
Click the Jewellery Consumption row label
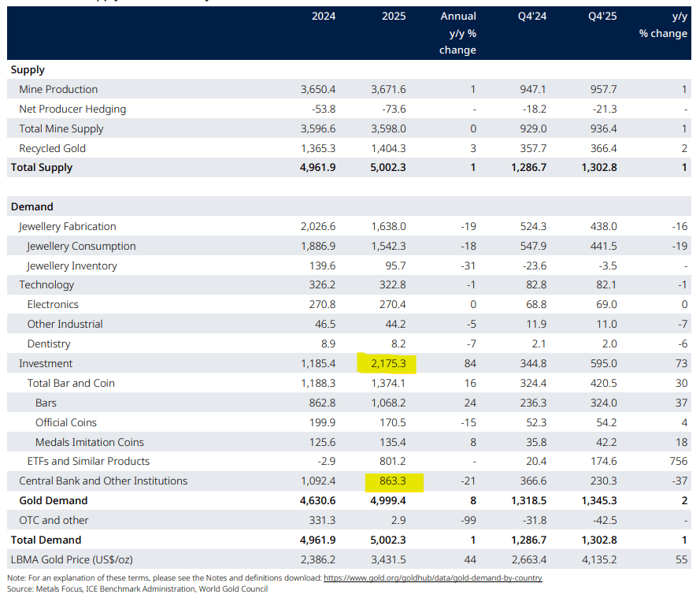coord(81,246)
